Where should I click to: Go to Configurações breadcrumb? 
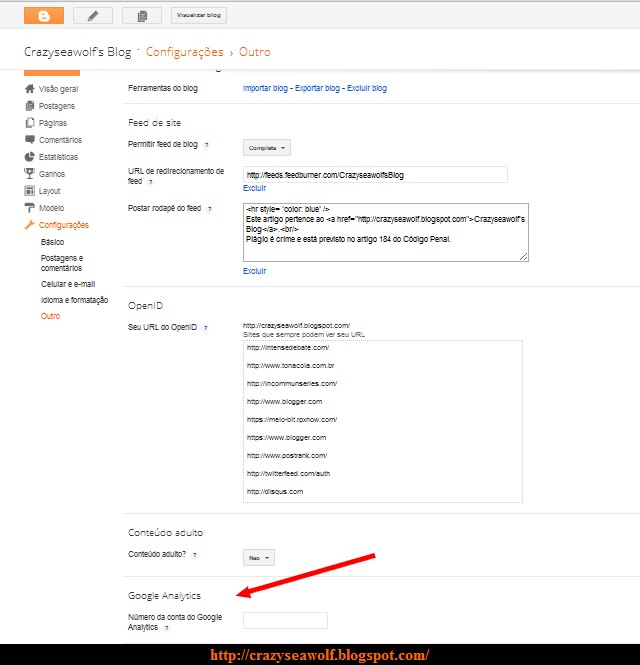click(x=184, y=52)
